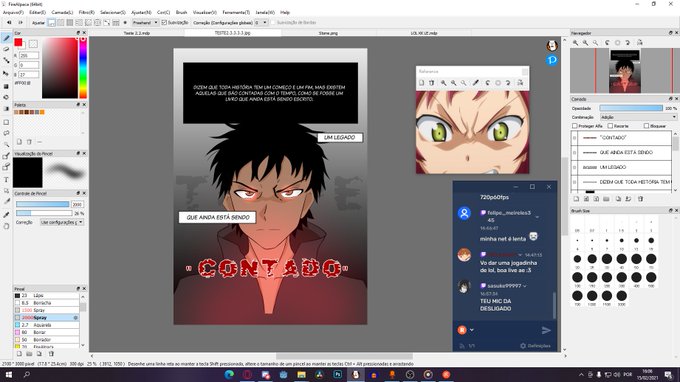Select the Brush tool in toolbox

tap(6, 39)
